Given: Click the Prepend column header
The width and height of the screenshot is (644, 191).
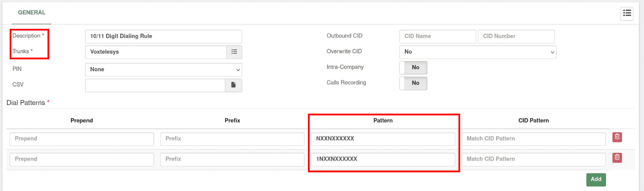Looking at the screenshot, I should pos(82,121).
